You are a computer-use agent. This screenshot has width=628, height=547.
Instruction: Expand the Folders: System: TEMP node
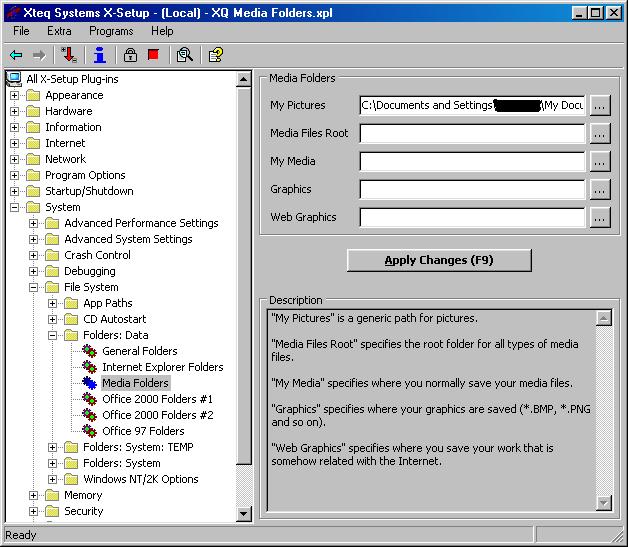coord(53,447)
